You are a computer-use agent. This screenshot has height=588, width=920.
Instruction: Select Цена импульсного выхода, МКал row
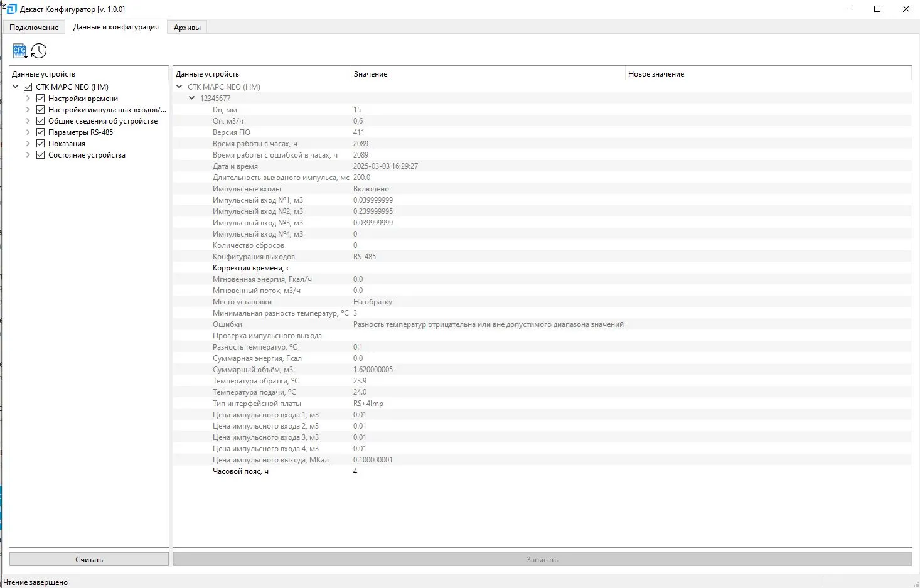tap(542, 460)
